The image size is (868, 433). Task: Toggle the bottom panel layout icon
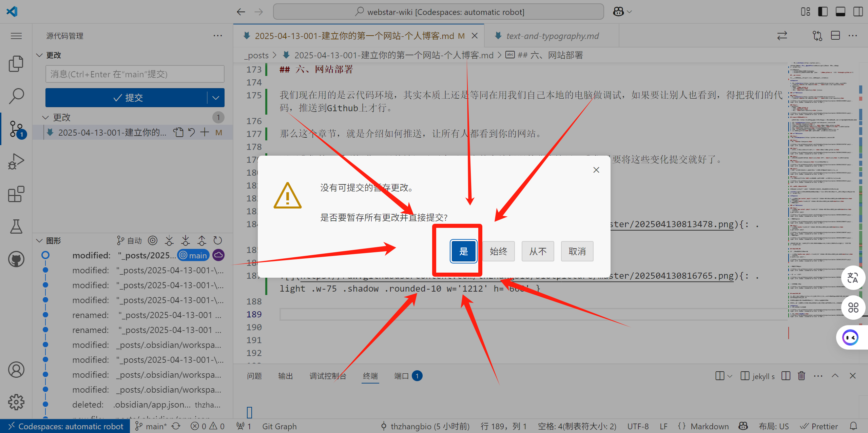pyautogui.click(x=840, y=12)
